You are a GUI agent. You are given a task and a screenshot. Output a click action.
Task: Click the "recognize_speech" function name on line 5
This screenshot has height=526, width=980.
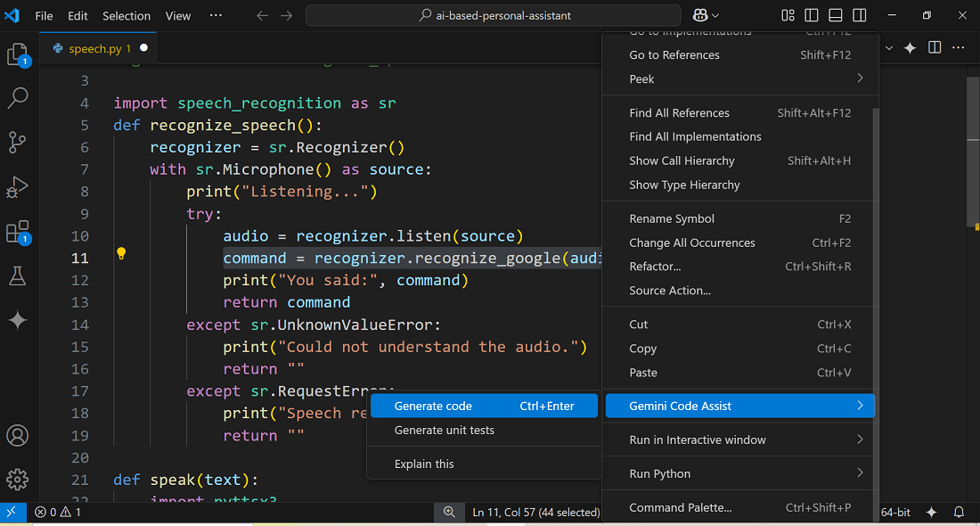(x=223, y=125)
